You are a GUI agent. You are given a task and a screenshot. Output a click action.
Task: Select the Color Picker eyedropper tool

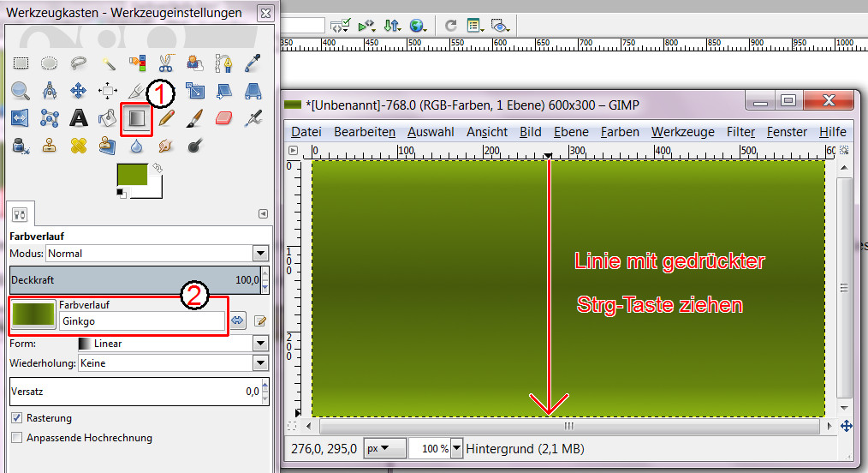click(x=253, y=63)
